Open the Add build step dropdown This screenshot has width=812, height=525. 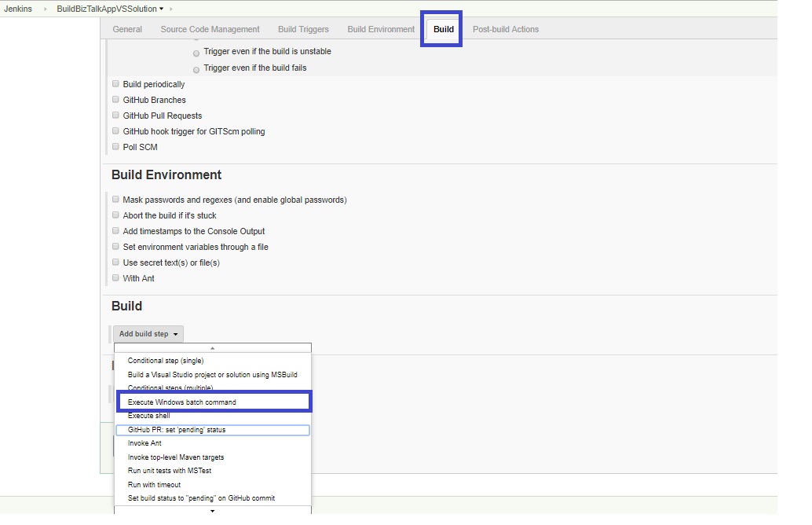(x=148, y=334)
